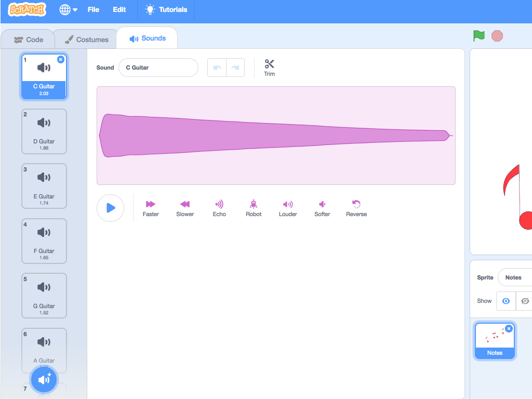Switch to the Code tab
532x399 pixels.
pos(29,39)
